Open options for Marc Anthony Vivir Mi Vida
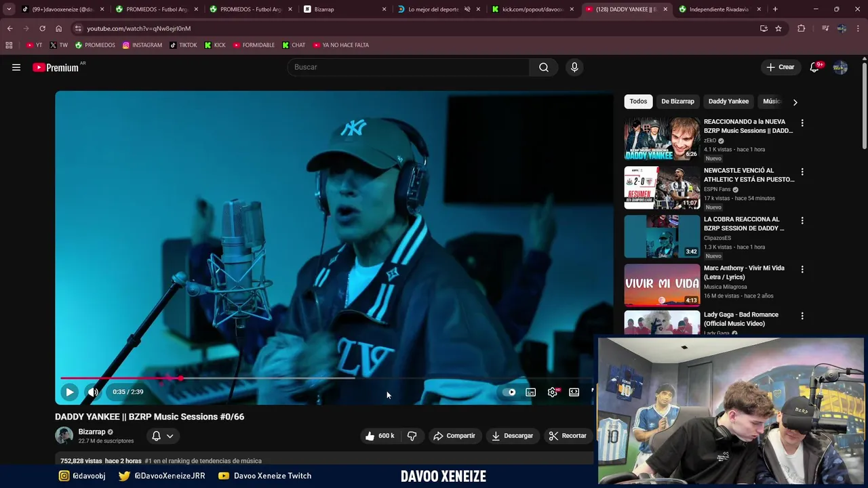 coord(802,270)
